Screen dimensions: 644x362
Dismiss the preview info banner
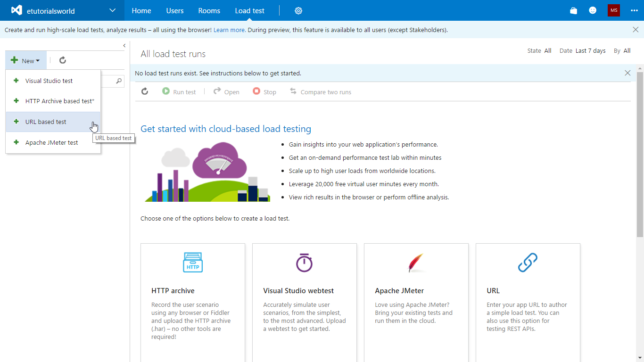pyautogui.click(x=636, y=30)
